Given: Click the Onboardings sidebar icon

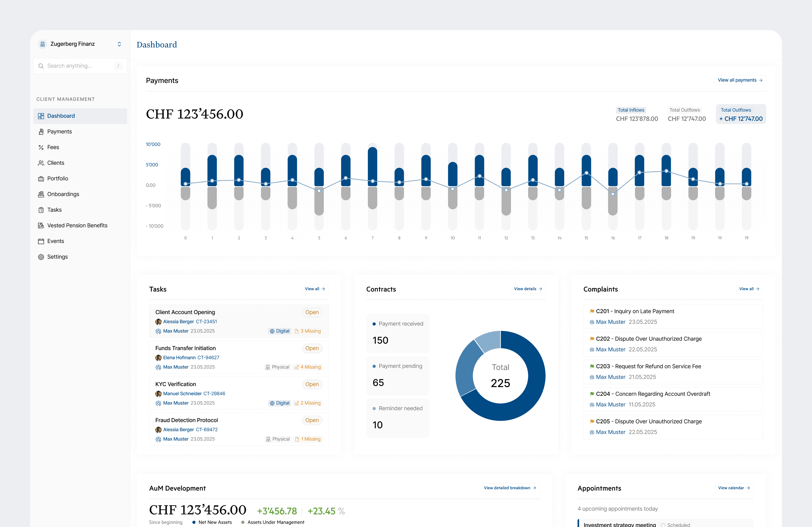Looking at the screenshot, I should [41, 194].
